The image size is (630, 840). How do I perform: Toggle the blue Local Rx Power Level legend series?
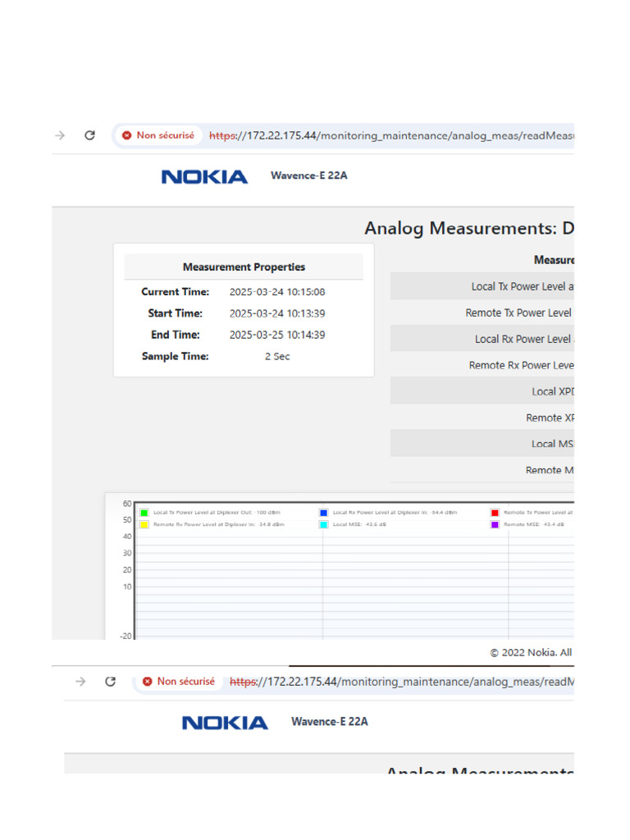pos(324,513)
